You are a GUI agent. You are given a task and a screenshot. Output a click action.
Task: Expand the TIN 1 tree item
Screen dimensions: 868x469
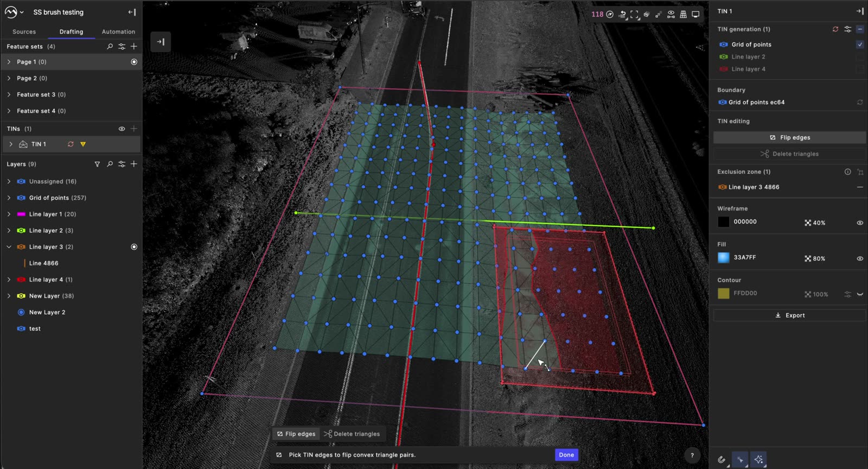[x=11, y=144]
